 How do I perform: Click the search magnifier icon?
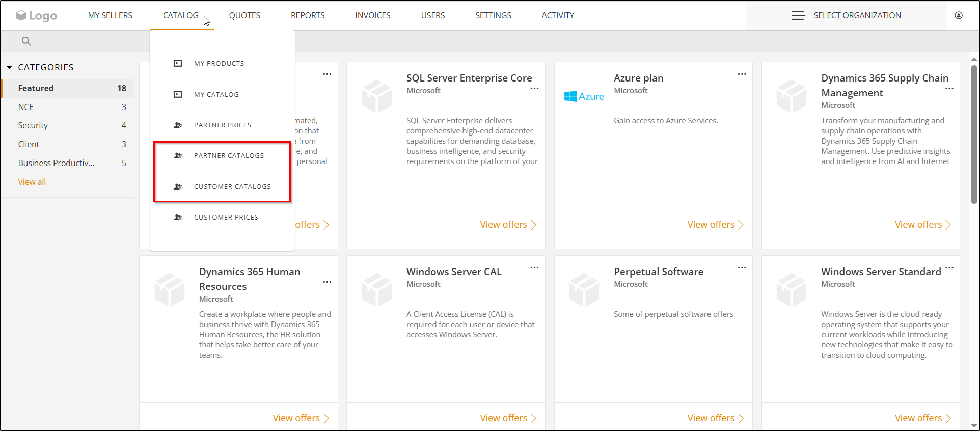[26, 41]
